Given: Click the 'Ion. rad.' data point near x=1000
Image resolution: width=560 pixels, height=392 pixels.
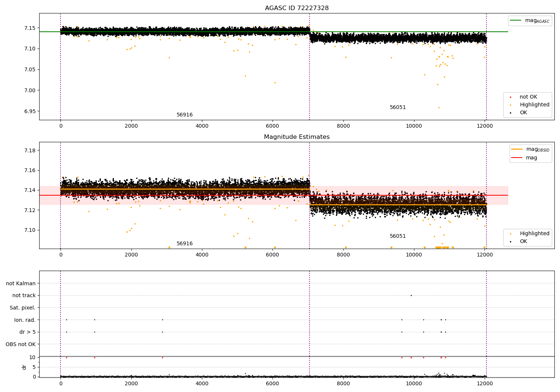Looking at the screenshot, I should click(x=94, y=320).
